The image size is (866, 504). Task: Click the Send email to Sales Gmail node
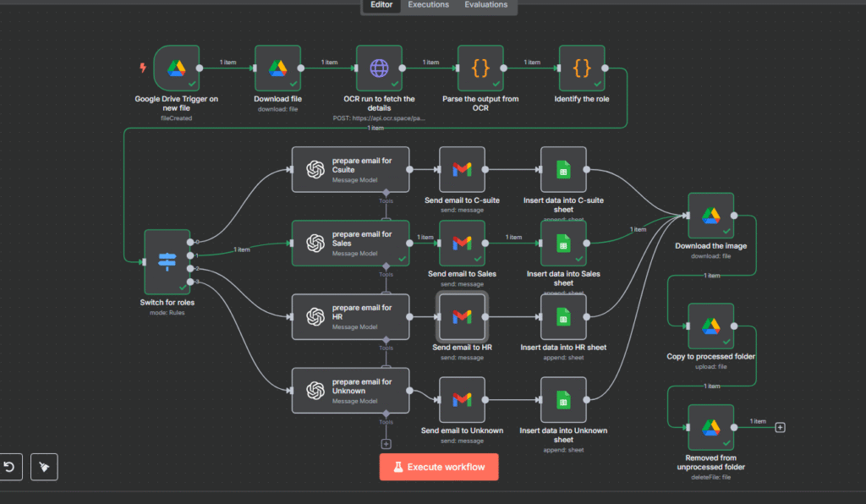(x=462, y=243)
